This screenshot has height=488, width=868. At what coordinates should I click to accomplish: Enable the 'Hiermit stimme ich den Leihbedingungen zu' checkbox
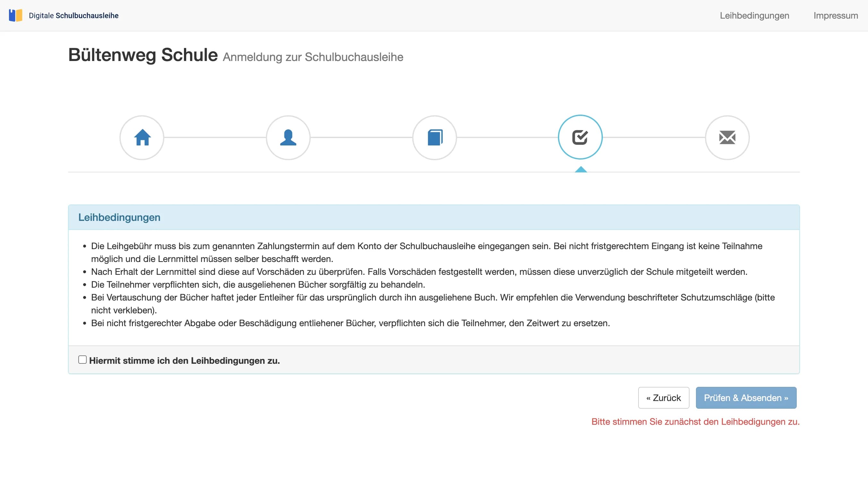pos(82,359)
